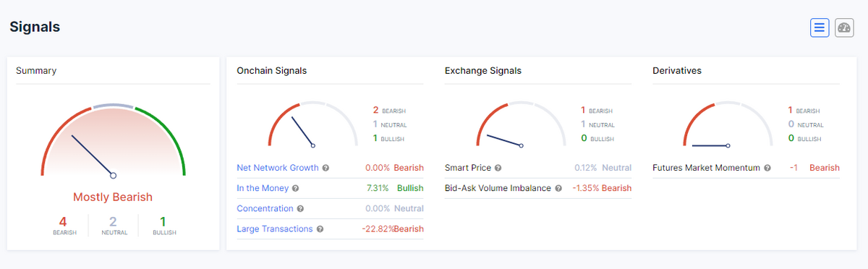Switch to list view icon
This screenshot has height=269, width=868.
coord(820,27)
